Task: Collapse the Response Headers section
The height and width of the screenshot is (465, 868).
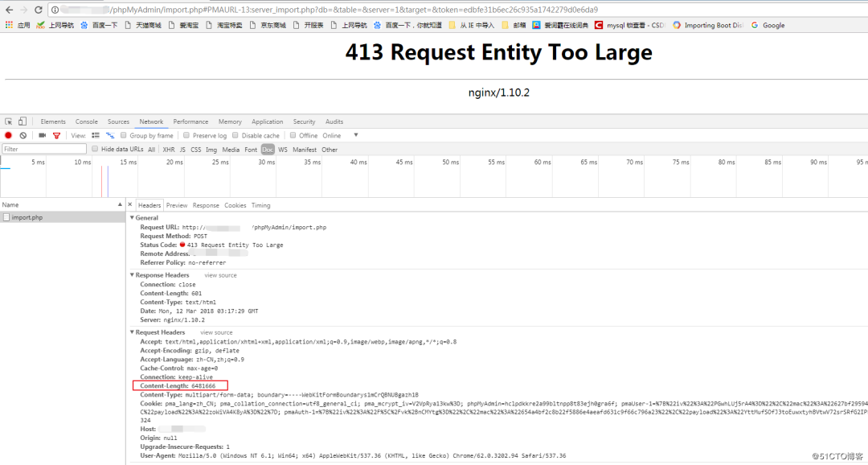Action: pos(132,275)
